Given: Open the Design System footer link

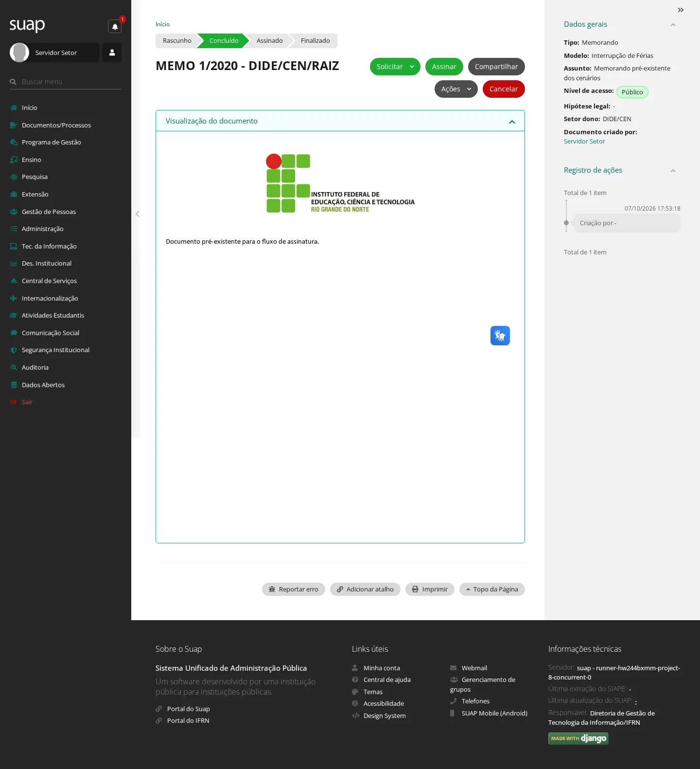Looking at the screenshot, I should [x=385, y=715].
